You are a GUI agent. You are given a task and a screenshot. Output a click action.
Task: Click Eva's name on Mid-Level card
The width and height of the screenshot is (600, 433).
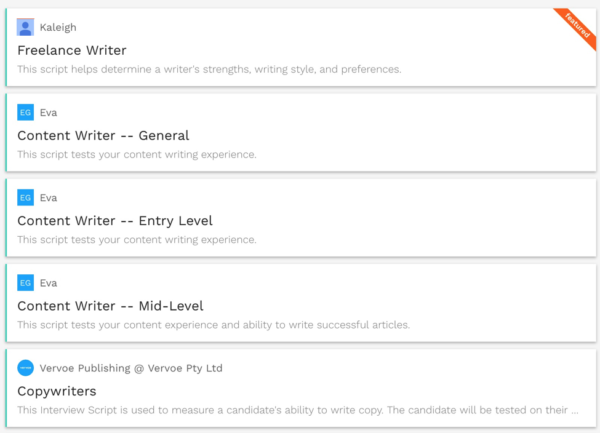48,283
